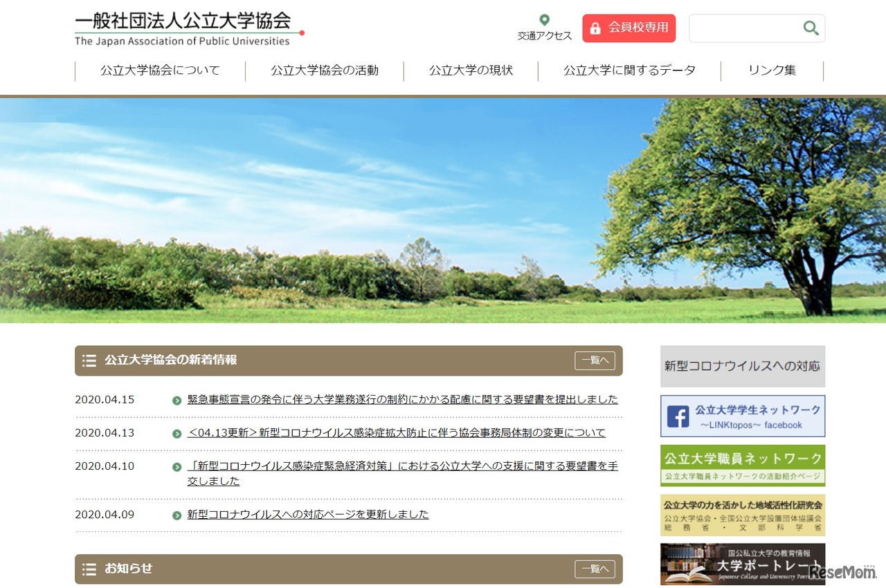Click 一覧へ button in the news section
Screen dimensions: 886x588
(x=595, y=360)
